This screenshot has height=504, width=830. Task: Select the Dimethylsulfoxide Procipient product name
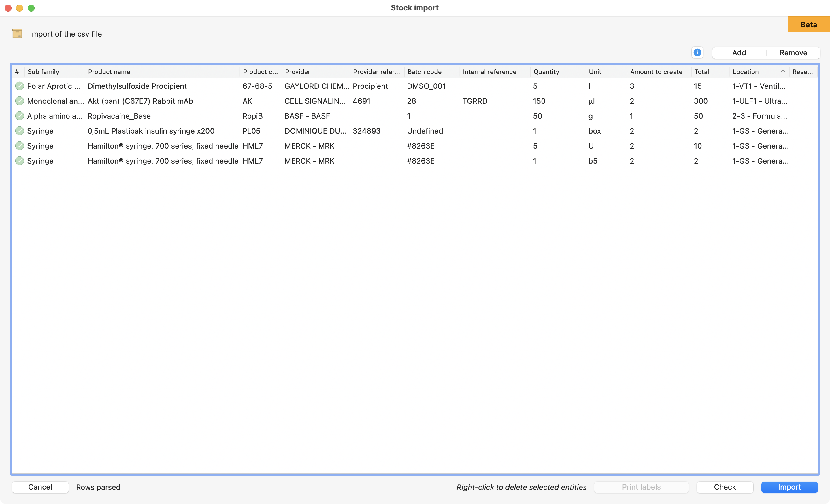click(x=137, y=86)
